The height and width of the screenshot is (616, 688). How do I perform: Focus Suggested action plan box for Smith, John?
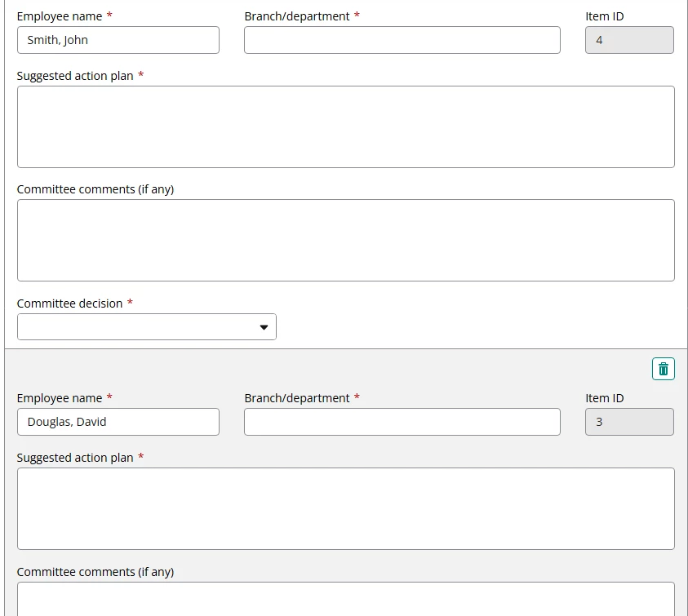click(346, 126)
